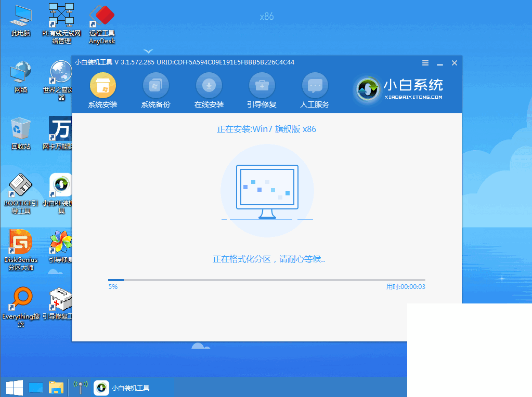Select 小白装机工具 taskbar button
The height and width of the screenshot is (397, 532).
[x=122, y=388]
